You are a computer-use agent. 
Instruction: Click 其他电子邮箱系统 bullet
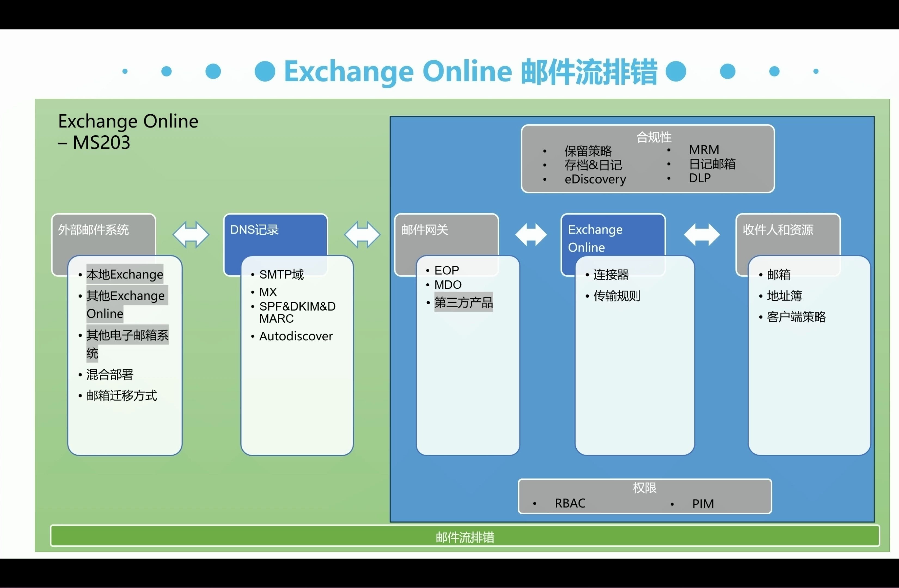(x=127, y=344)
